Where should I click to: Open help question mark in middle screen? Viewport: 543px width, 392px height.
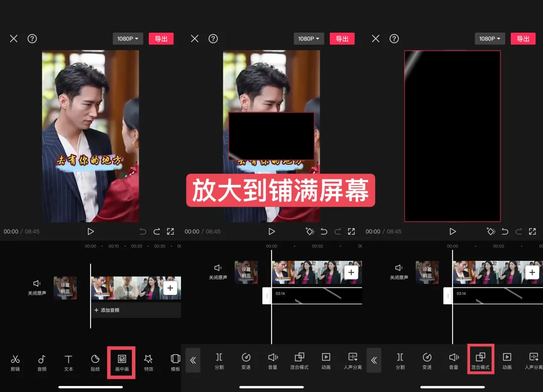coord(213,39)
